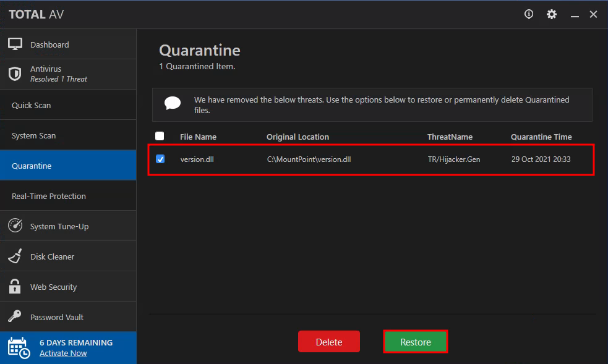Toggle the select-all checkbox in header
608x364 pixels.
[160, 136]
